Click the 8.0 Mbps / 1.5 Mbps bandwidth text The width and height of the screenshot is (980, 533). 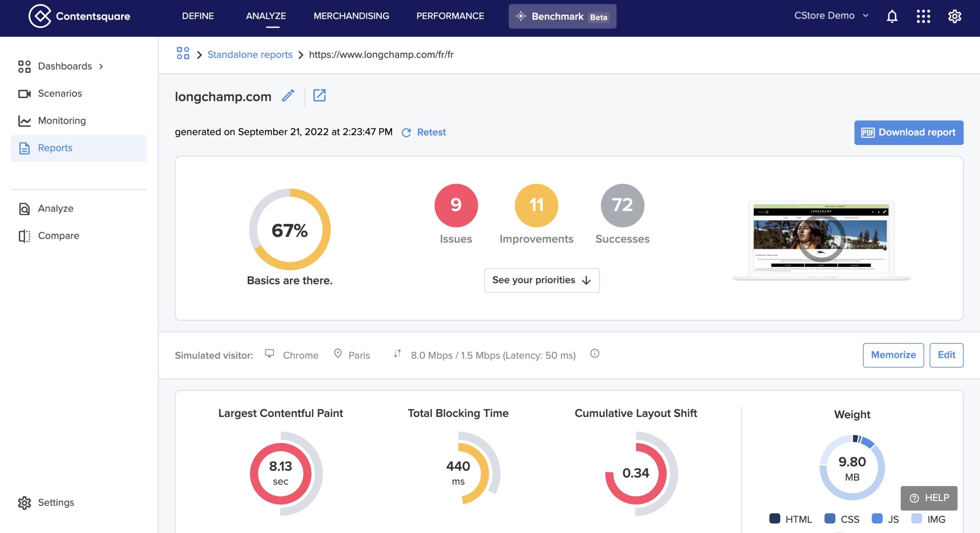[x=493, y=355]
